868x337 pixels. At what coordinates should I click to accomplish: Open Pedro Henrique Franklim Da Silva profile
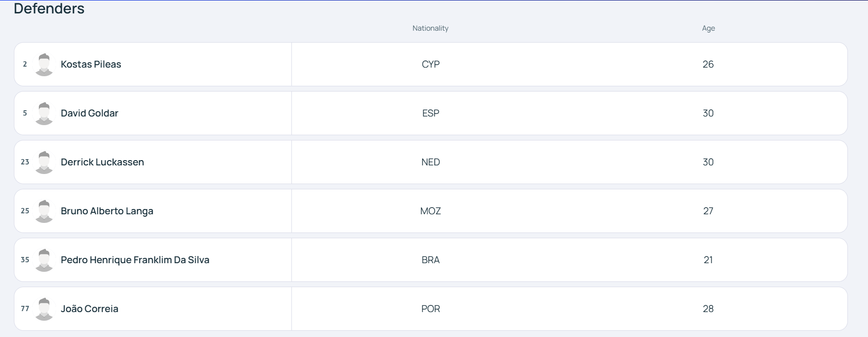135,260
